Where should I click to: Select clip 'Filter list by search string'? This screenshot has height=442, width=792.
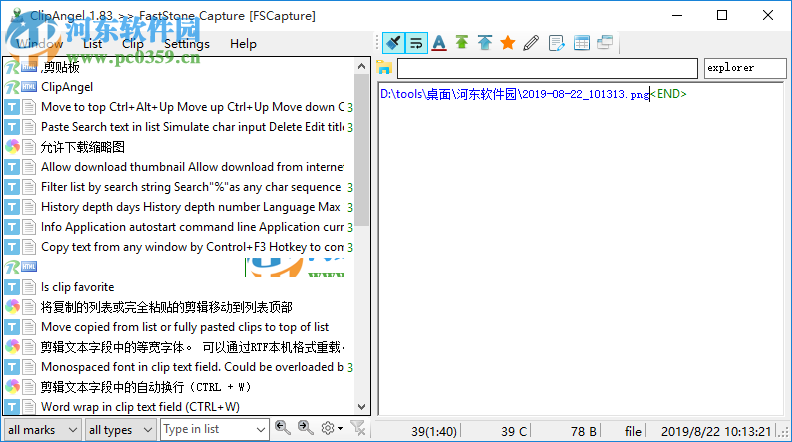click(x=179, y=187)
